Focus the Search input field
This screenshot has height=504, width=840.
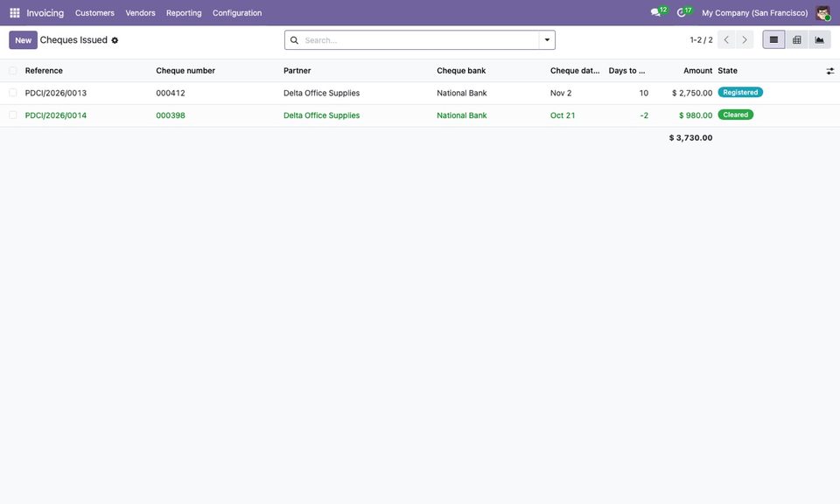coord(421,40)
